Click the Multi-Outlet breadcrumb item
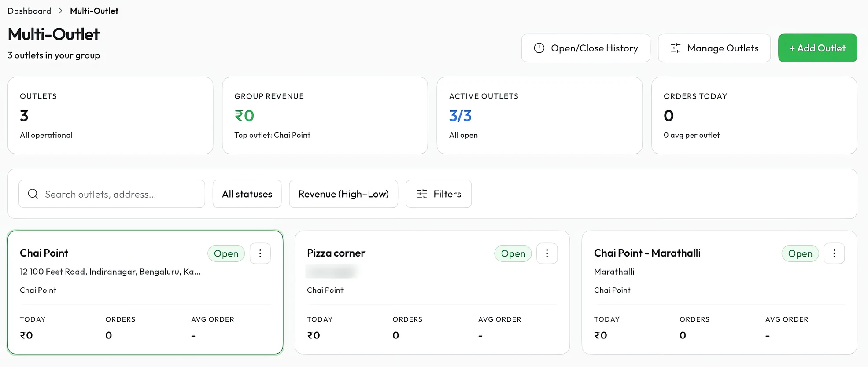 [x=94, y=11]
